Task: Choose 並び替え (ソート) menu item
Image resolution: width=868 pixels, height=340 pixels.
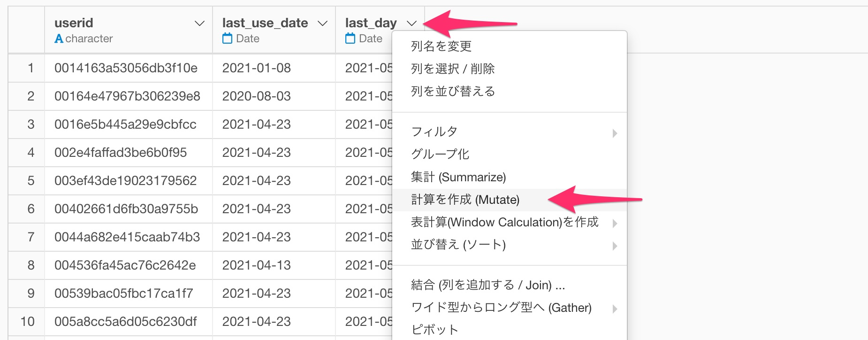Action: 510,245
